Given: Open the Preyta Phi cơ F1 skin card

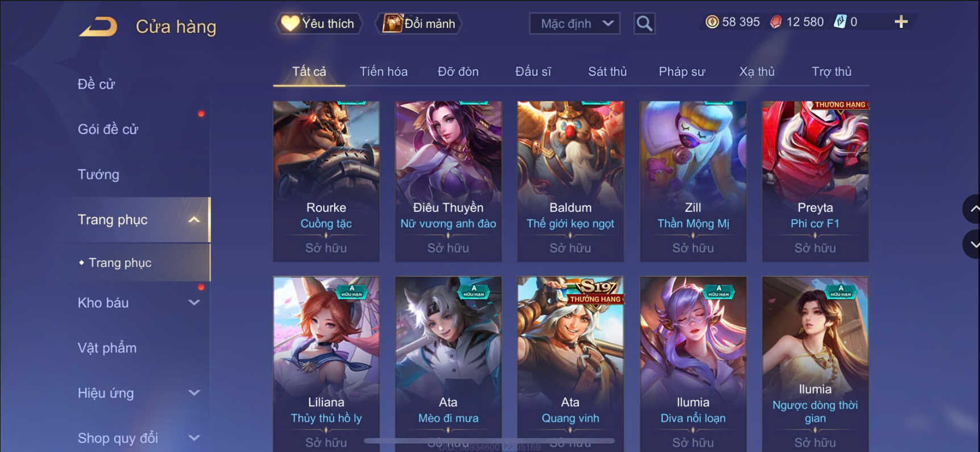Looking at the screenshot, I should click(815, 181).
